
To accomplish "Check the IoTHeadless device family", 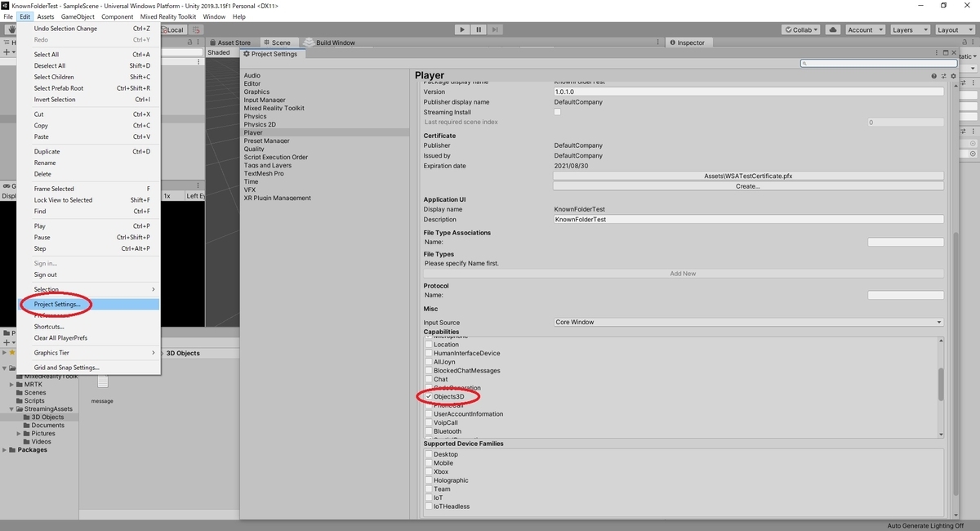I will 428,506.
